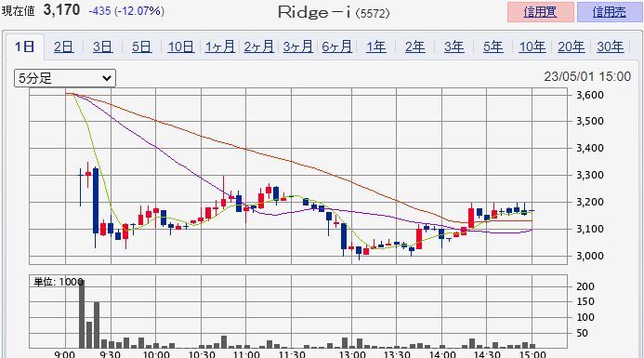Screen dimensions: 644x358
Task: Show the 6ヶ月 chart
Action: tap(336, 46)
